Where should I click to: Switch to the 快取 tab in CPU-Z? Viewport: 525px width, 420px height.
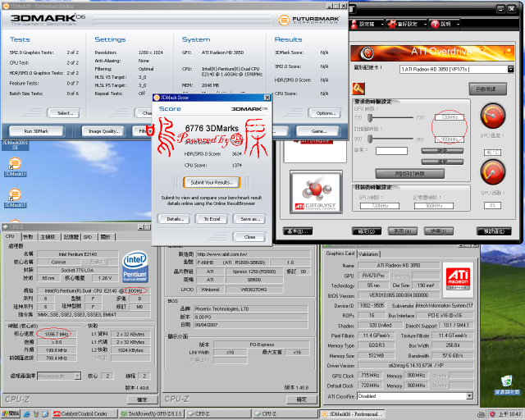click(x=28, y=237)
